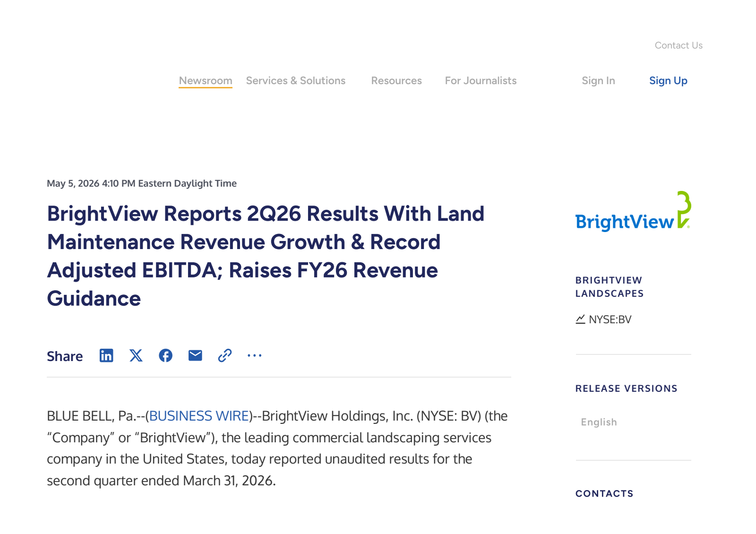
Task: Open the Contact Us link
Action: pyautogui.click(x=679, y=45)
